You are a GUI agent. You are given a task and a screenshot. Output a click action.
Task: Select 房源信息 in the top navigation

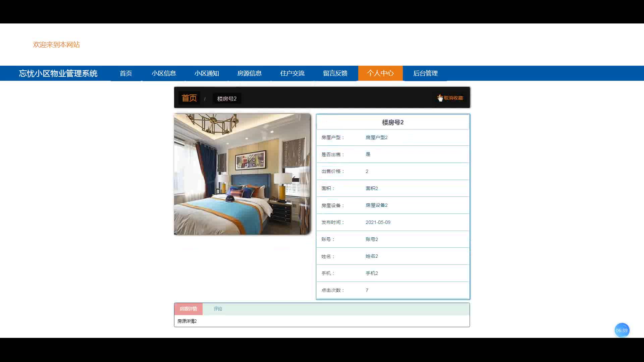coord(249,73)
